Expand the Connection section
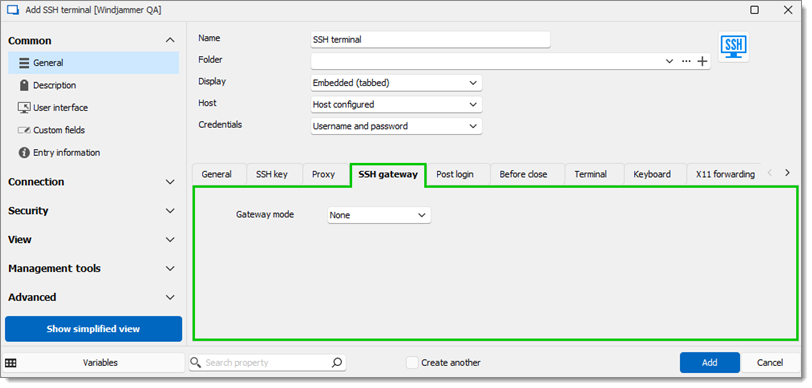The image size is (812, 388). pos(170,182)
